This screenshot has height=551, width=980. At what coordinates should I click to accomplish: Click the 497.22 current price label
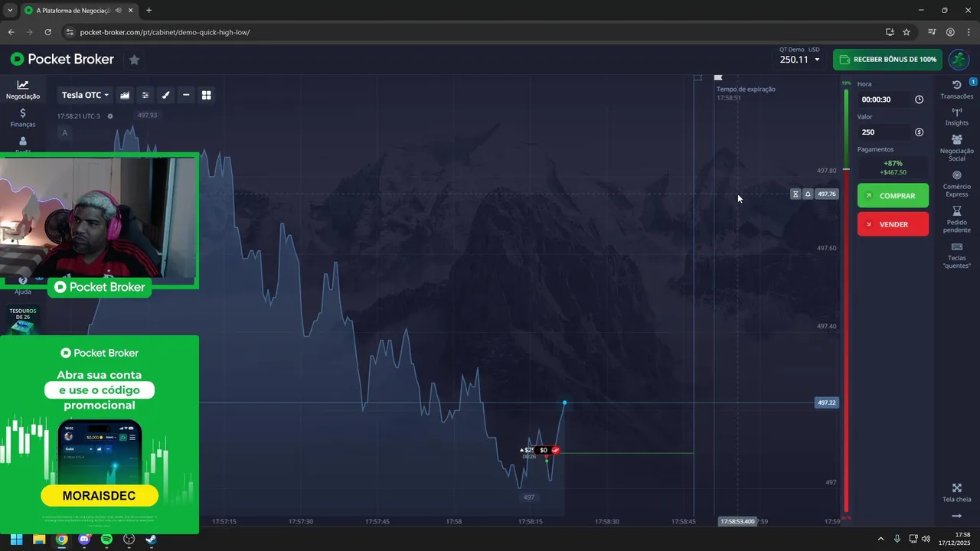[x=827, y=403]
